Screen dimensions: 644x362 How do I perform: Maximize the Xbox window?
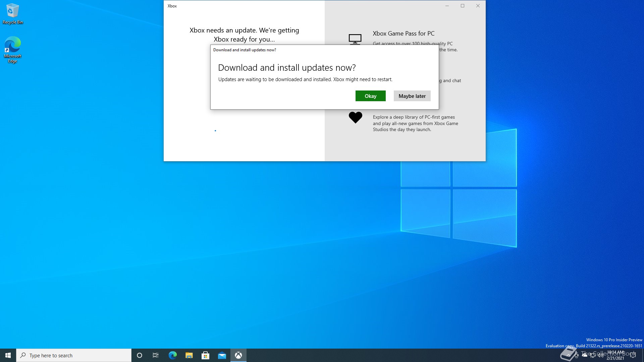tap(463, 6)
